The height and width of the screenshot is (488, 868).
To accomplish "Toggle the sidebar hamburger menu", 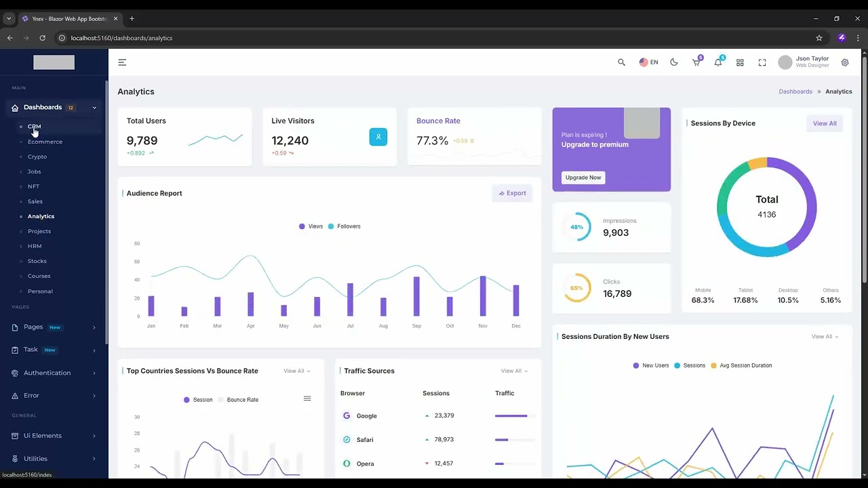I will coord(122,62).
